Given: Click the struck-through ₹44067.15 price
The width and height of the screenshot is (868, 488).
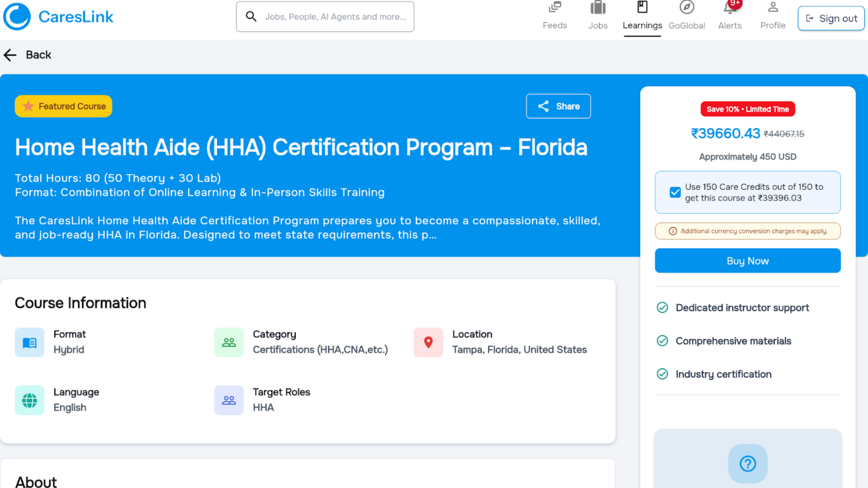Looking at the screenshot, I should click(x=784, y=134).
